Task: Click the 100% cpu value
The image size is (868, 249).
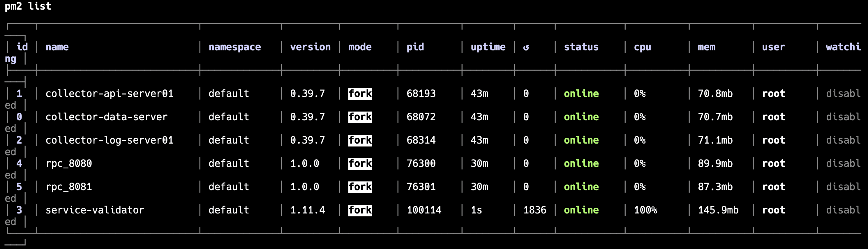Action: pyautogui.click(x=645, y=210)
